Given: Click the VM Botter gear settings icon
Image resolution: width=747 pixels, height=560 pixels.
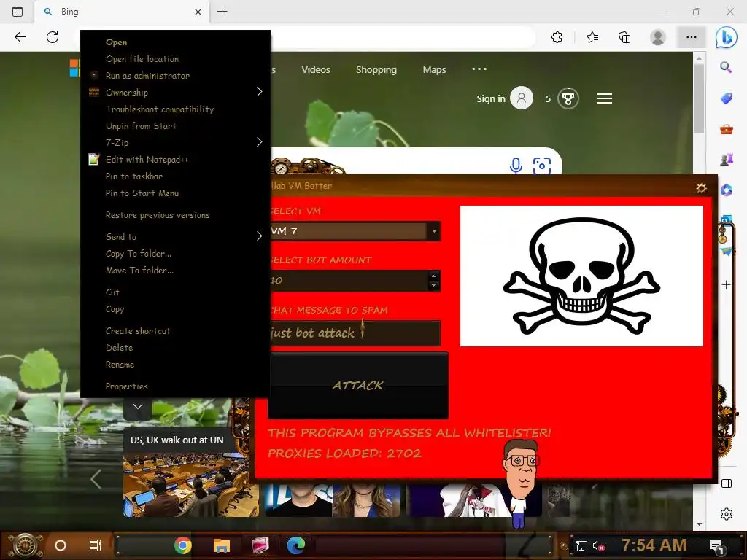Looking at the screenshot, I should coord(701,187).
